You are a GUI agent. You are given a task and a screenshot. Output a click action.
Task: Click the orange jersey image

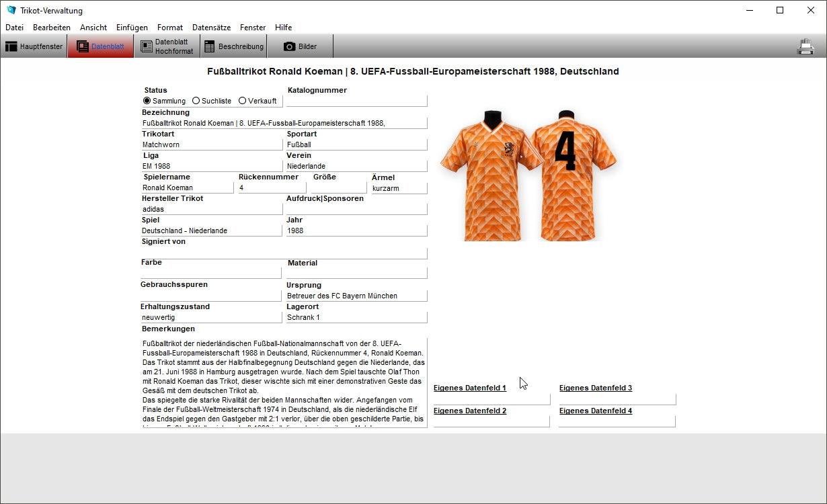click(x=528, y=175)
